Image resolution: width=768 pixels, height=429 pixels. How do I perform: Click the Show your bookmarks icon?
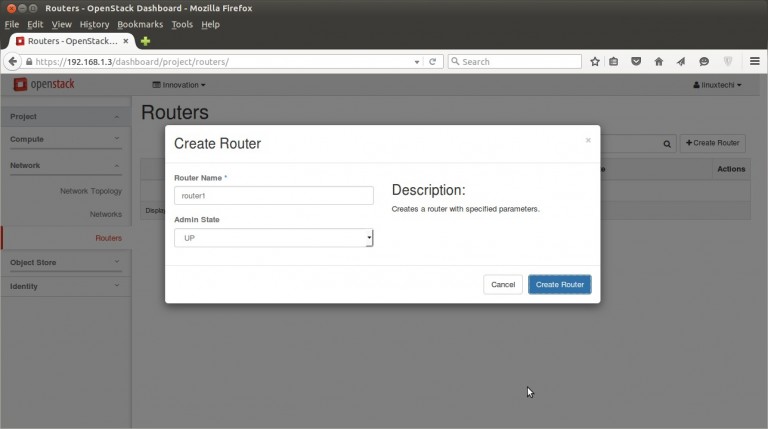(615, 61)
